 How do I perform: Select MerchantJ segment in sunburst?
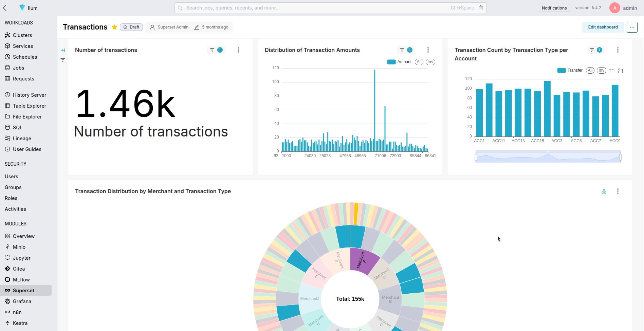[310, 299]
